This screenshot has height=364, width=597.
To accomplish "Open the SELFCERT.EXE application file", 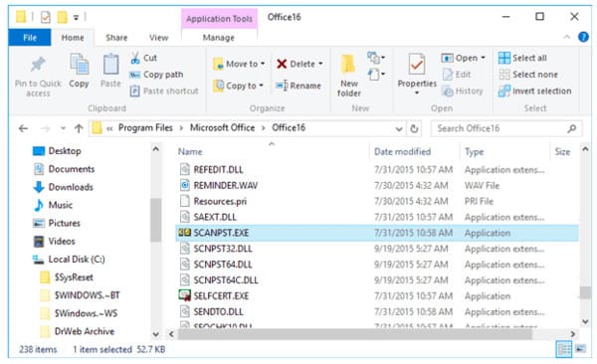I will pos(221,295).
